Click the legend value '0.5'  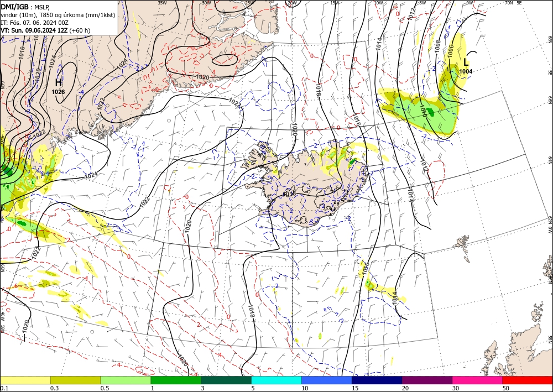(105, 388)
